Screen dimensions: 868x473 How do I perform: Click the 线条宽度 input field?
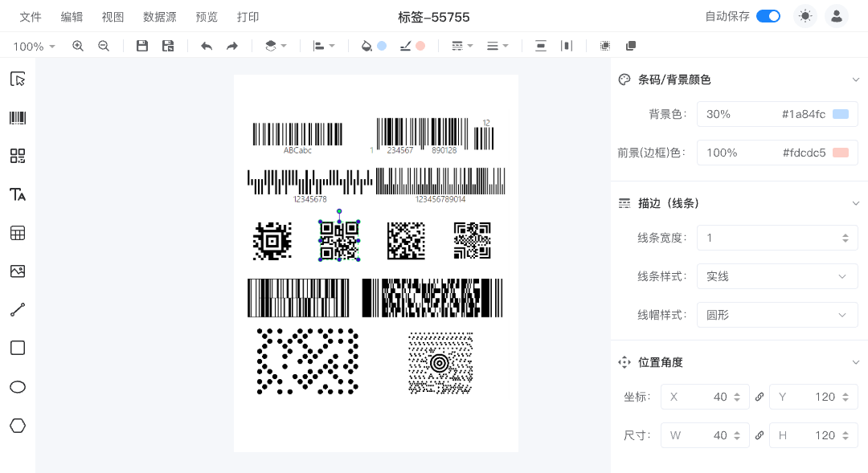768,238
